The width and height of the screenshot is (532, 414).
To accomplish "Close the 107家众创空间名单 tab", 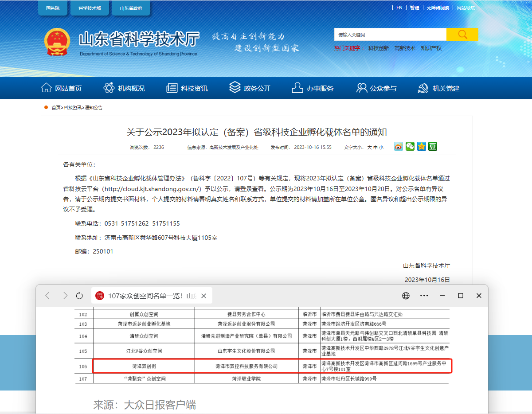I will (203, 296).
